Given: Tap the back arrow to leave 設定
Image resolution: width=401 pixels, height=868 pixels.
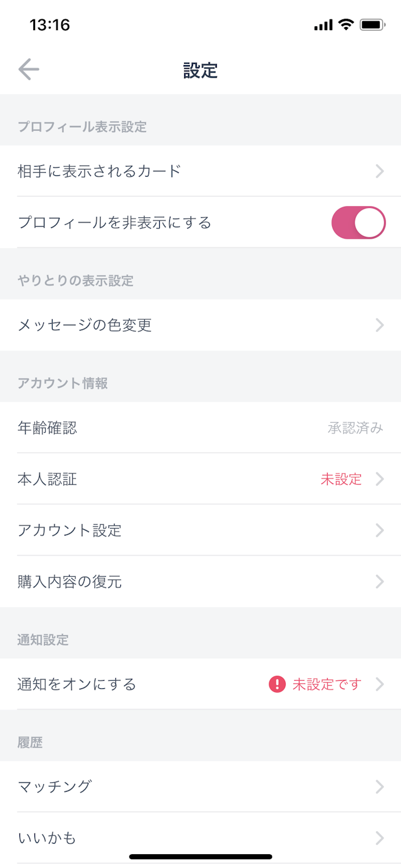Looking at the screenshot, I should tap(29, 69).
